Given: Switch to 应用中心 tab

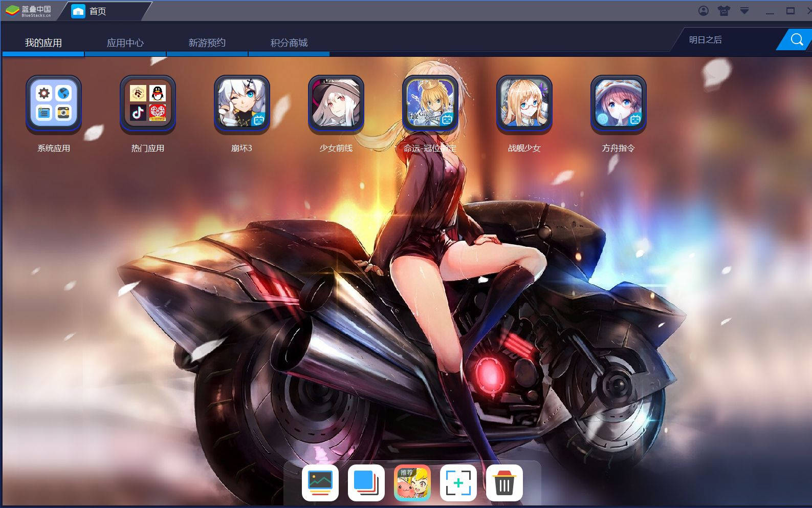Looking at the screenshot, I should pyautogui.click(x=125, y=43).
